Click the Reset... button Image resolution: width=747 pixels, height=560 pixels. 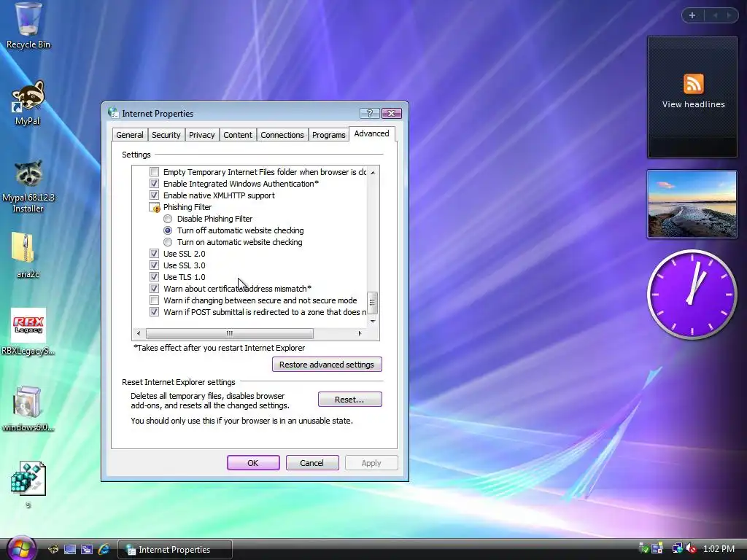point(349,400)
